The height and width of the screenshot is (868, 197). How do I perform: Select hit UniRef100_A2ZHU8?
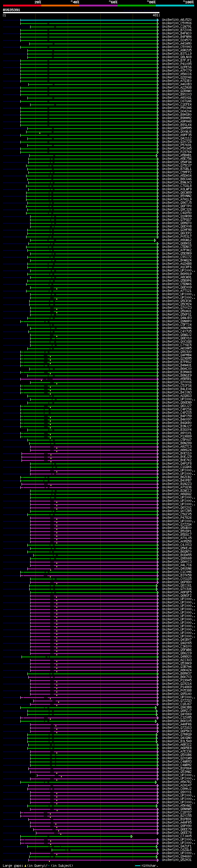pos(177,88)
